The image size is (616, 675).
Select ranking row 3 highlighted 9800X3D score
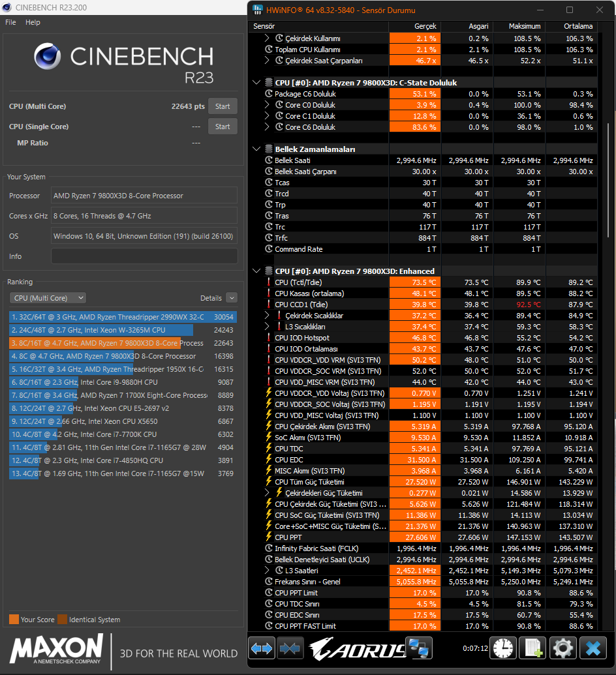[x=123, y=343]
